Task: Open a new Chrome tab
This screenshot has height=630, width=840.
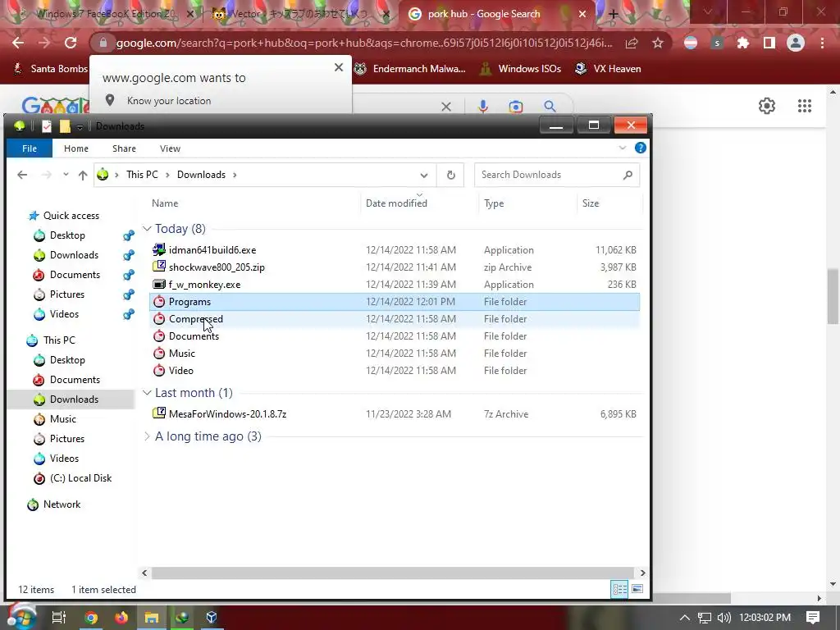Action: (x=614, y=15)
